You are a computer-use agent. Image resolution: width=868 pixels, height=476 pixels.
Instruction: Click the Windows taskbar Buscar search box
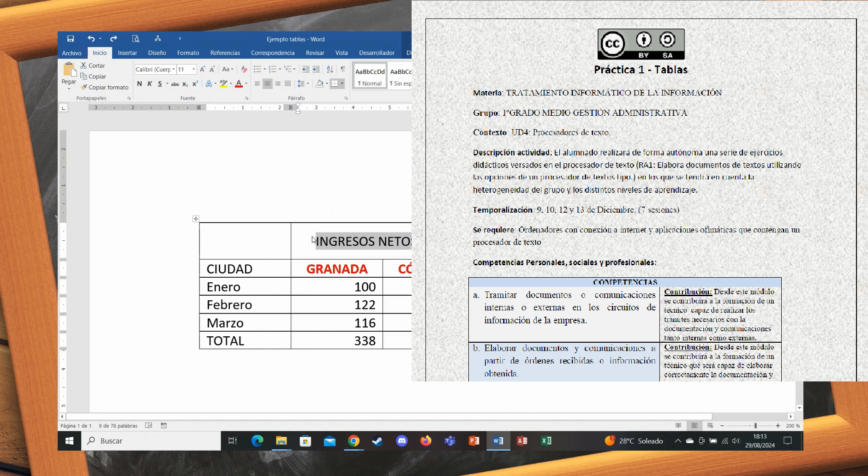click(x=151, y=441)
